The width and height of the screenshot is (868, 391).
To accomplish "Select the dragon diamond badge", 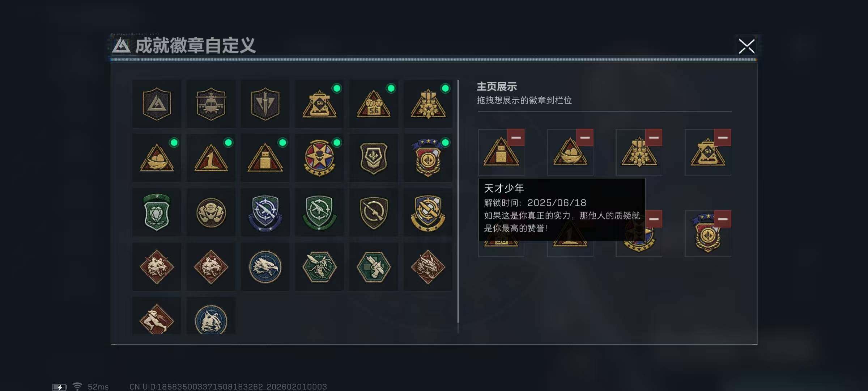I will [428, 267].
